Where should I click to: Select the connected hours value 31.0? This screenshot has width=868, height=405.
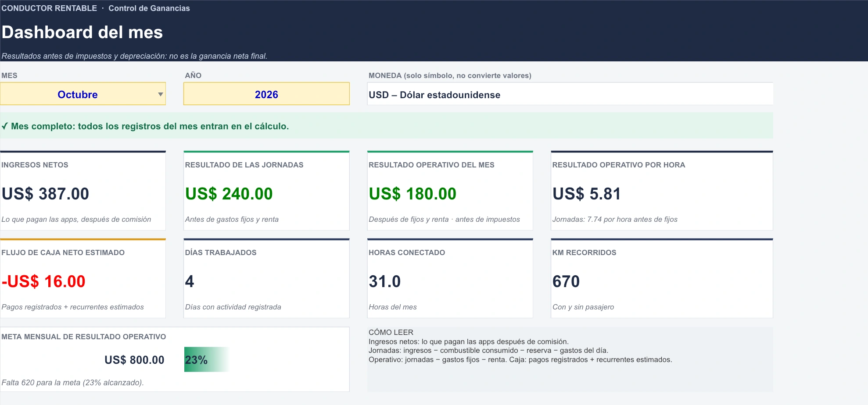click(385, 281)
